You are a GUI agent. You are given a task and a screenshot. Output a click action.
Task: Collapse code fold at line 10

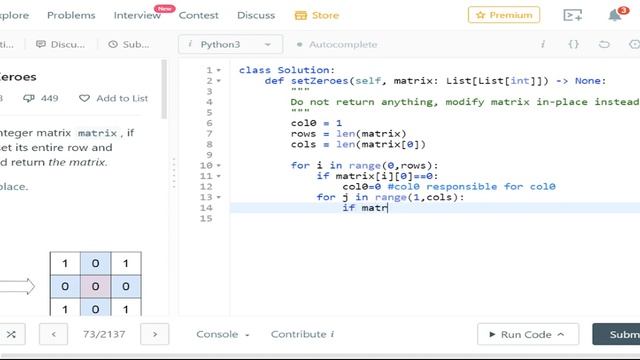pos(219,166)
